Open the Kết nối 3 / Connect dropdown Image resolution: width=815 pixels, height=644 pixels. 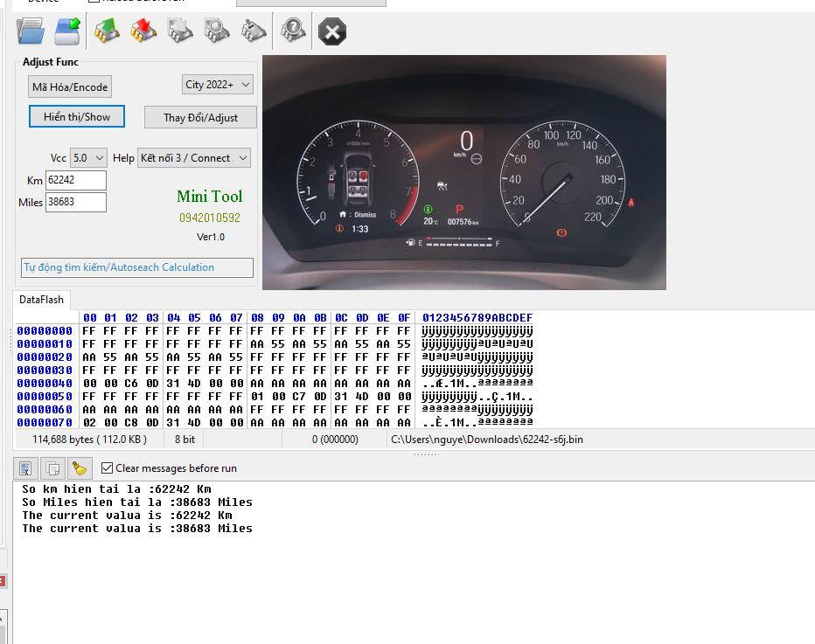coord(194,158)
